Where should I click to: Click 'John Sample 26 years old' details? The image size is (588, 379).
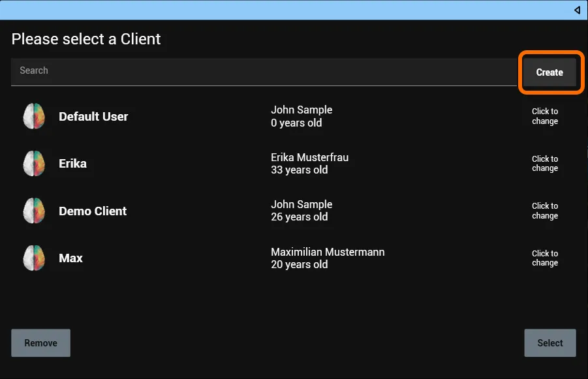pyautogui.click(x=302, y=211)
